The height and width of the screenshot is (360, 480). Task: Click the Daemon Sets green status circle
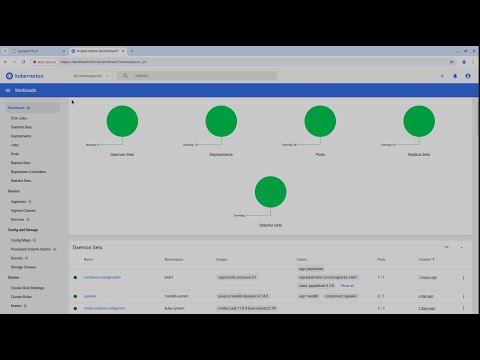(122, 121)
